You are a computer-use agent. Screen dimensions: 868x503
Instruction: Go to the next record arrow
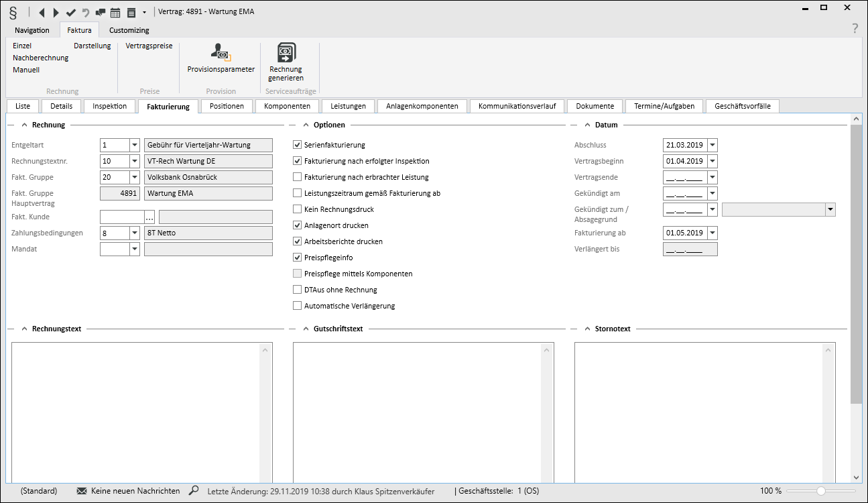point(56,12)
